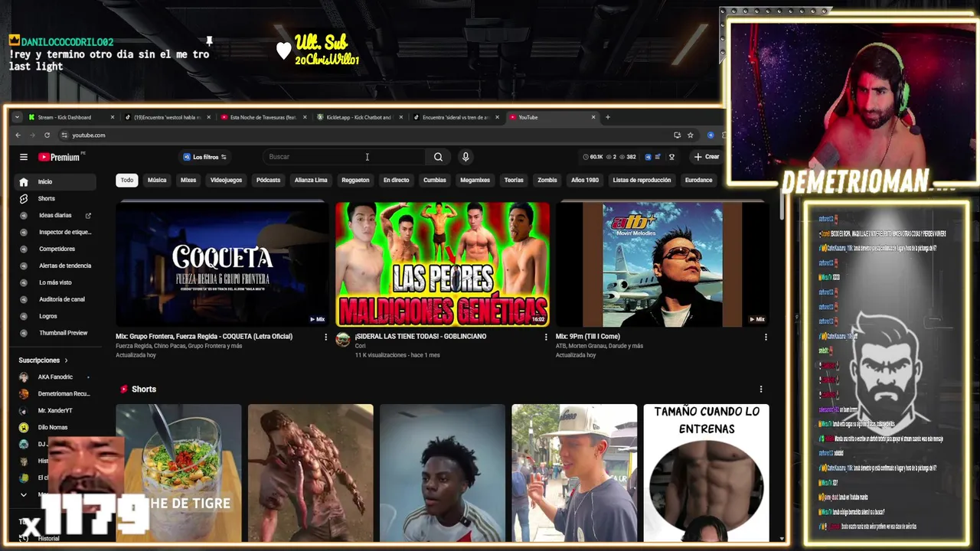Switch to Stream - Kick Dashboard tab

pos(70,117)
